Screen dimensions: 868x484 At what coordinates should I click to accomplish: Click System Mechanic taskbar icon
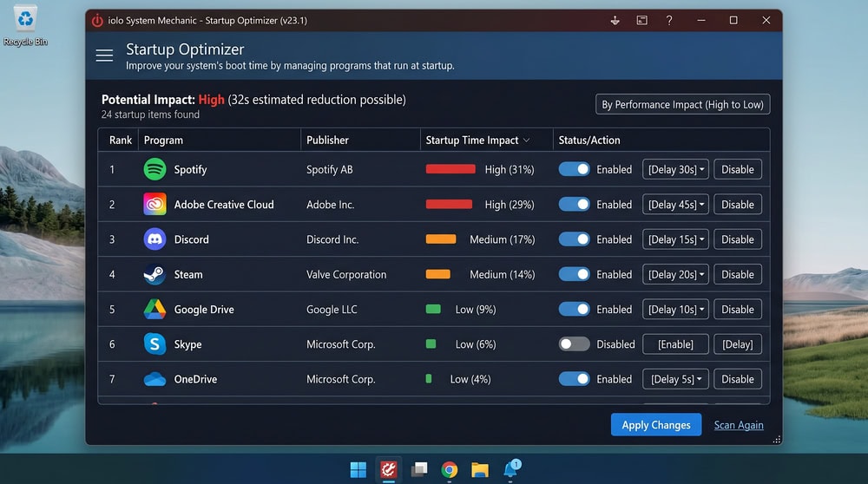coord(389,469)
